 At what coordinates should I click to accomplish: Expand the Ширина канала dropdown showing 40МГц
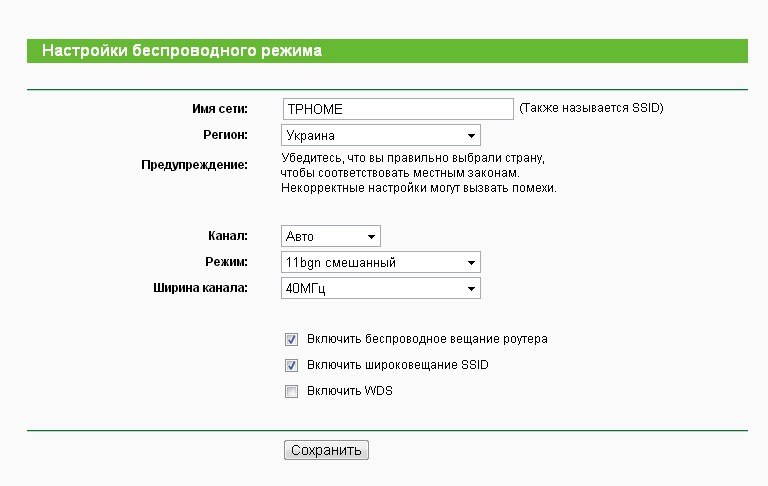pyautogui.click(x=380, y=289)
